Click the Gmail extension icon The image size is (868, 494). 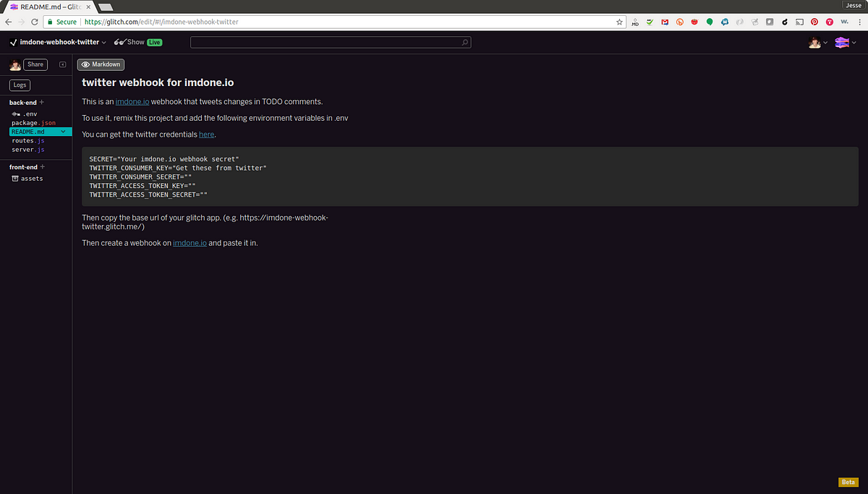[665, 22]
